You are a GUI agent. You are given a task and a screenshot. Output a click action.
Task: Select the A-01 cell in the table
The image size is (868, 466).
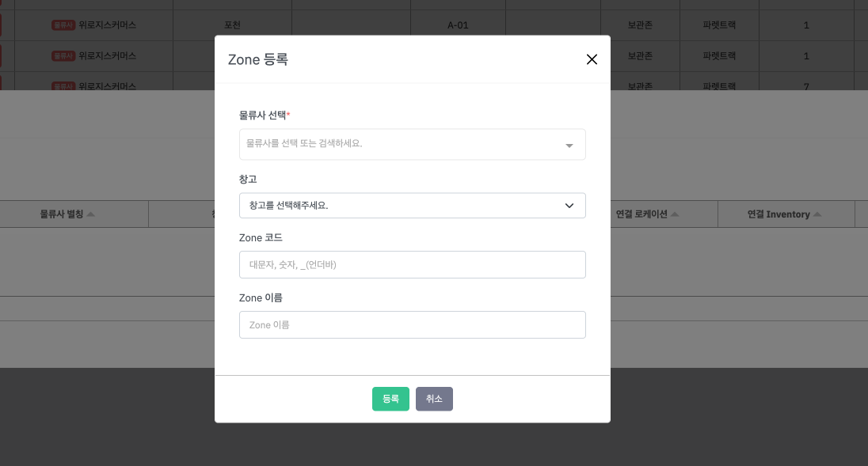click(458, 25)
